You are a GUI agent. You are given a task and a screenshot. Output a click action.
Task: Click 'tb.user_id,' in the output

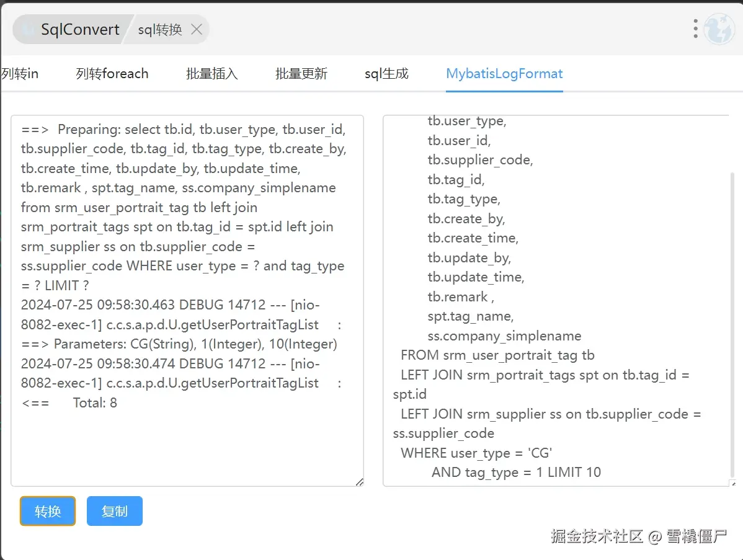tap(459, 141)
